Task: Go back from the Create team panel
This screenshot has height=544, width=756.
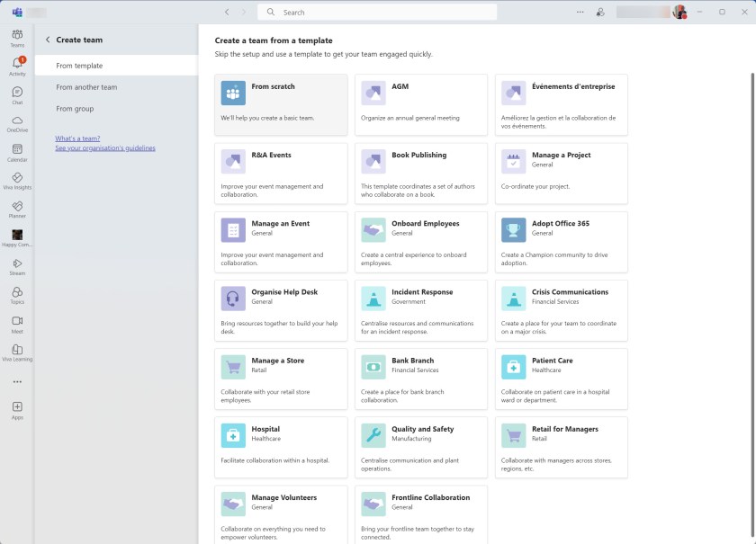Action: [48, 40]
